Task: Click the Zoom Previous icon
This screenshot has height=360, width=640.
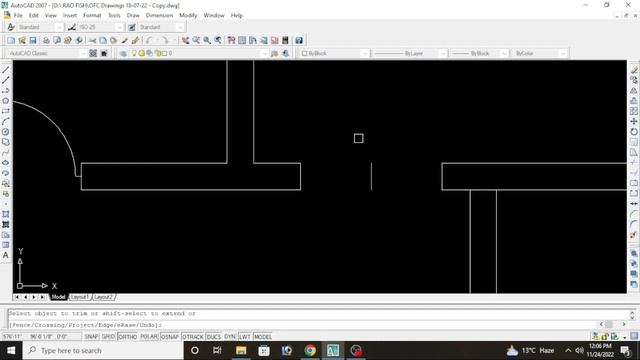Action: (218, 40)
